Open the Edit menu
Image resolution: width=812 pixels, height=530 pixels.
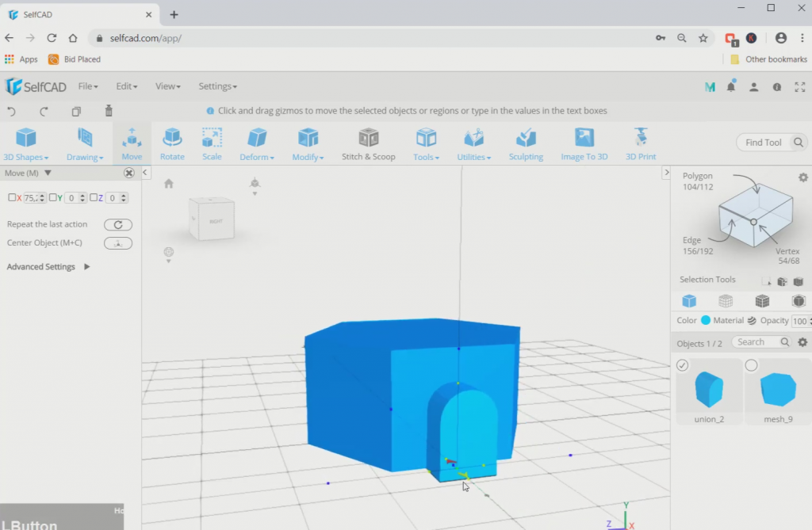coord(125,86)
